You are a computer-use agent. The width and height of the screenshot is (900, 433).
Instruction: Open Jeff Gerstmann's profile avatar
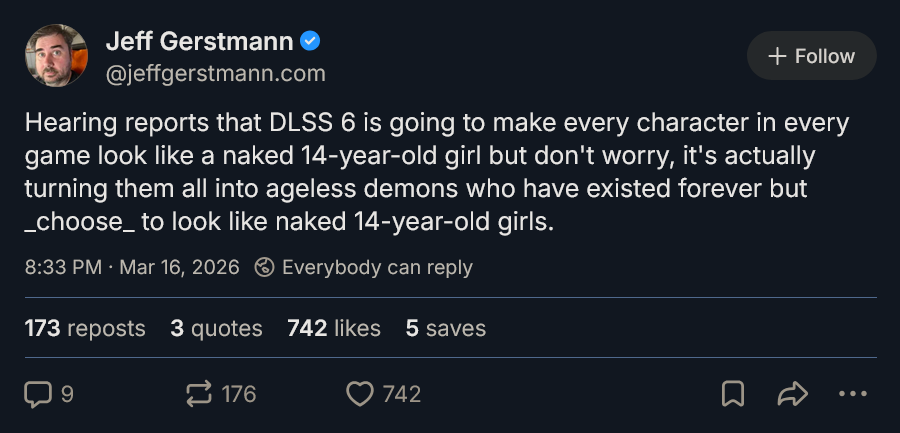click(x=56, y=56)
